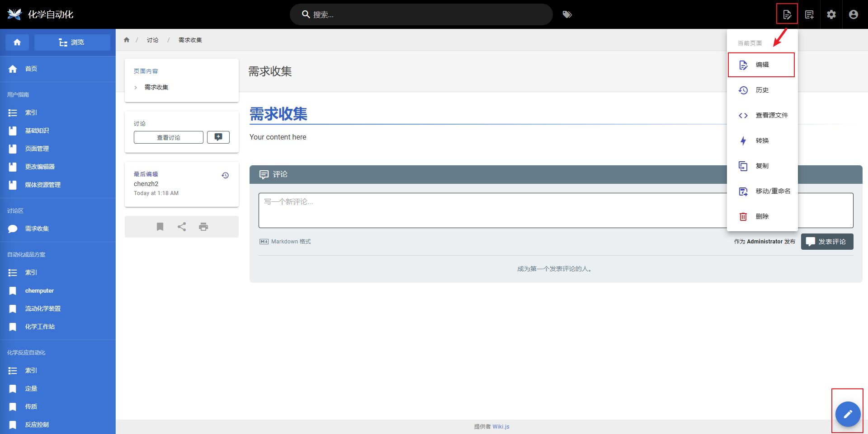Click the new comment icon button beside 查看讨论
This screenshot has width=868, height=434.
pos(218,137)
